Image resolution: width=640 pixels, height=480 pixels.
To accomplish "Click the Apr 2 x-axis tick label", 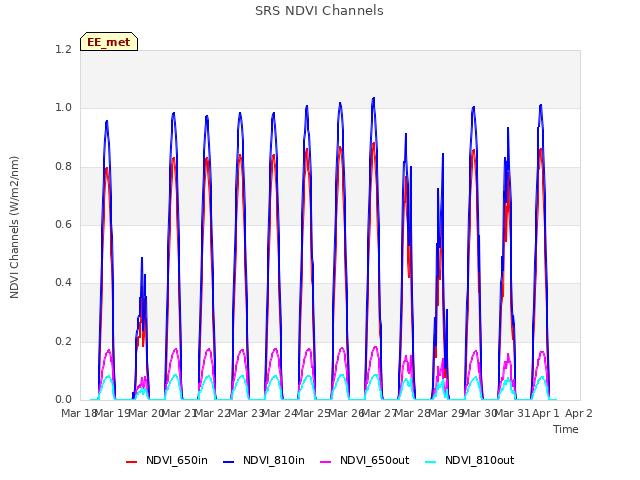I will [579, 413].
